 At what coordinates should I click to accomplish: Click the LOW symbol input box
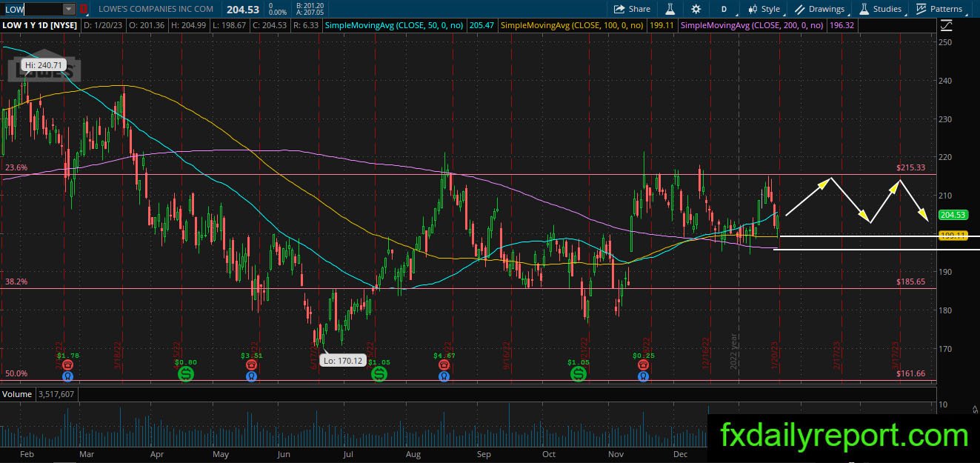tap(32, 9)
